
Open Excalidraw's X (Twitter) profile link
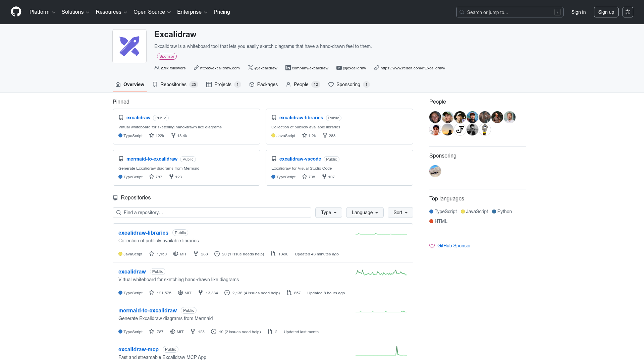[263, 68]
